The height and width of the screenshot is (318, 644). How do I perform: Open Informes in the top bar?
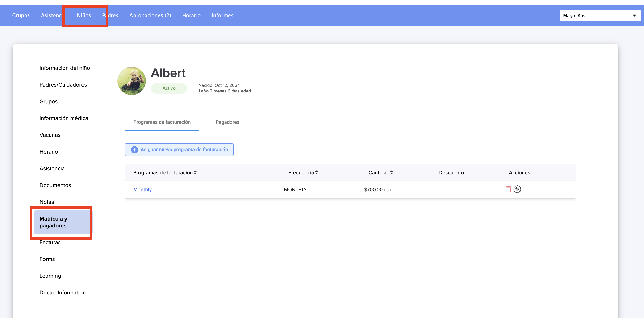tap(222, 16)
